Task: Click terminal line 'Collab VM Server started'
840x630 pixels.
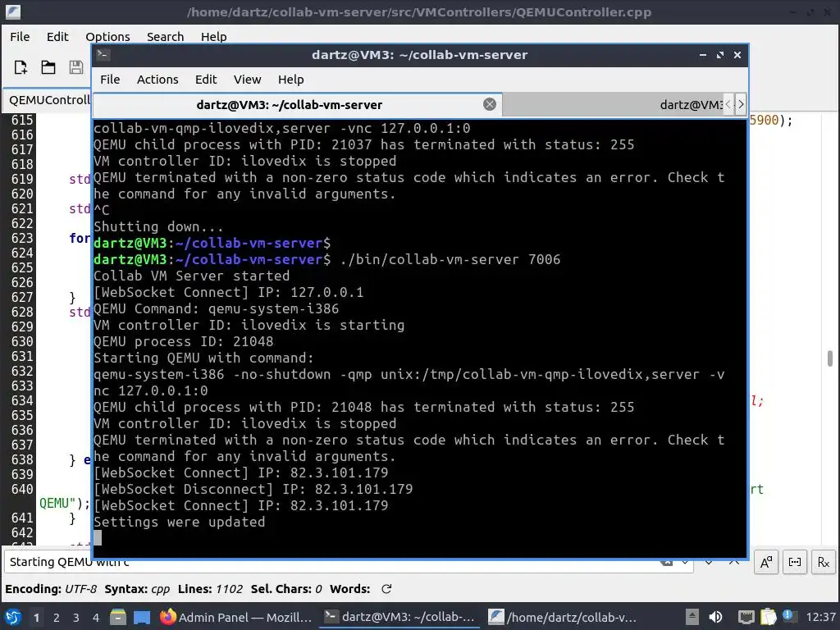Action: click(x=192, y=276)
